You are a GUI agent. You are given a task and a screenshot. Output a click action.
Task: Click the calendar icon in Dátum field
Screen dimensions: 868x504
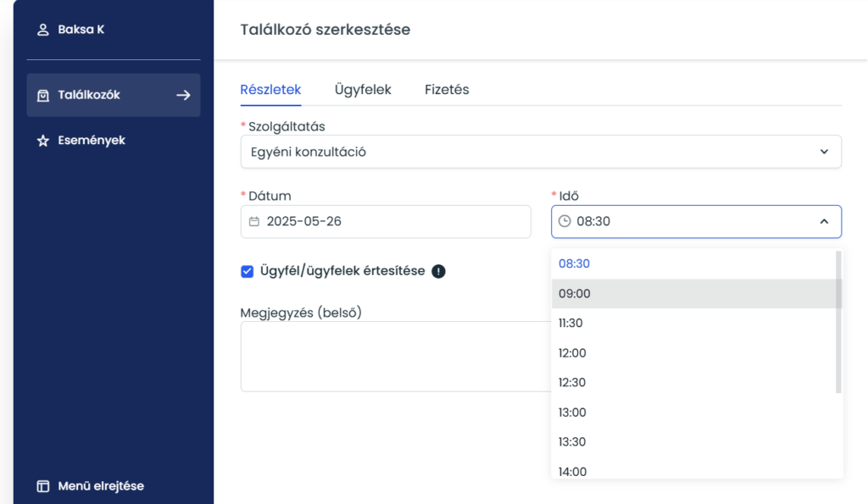(254, 222)
